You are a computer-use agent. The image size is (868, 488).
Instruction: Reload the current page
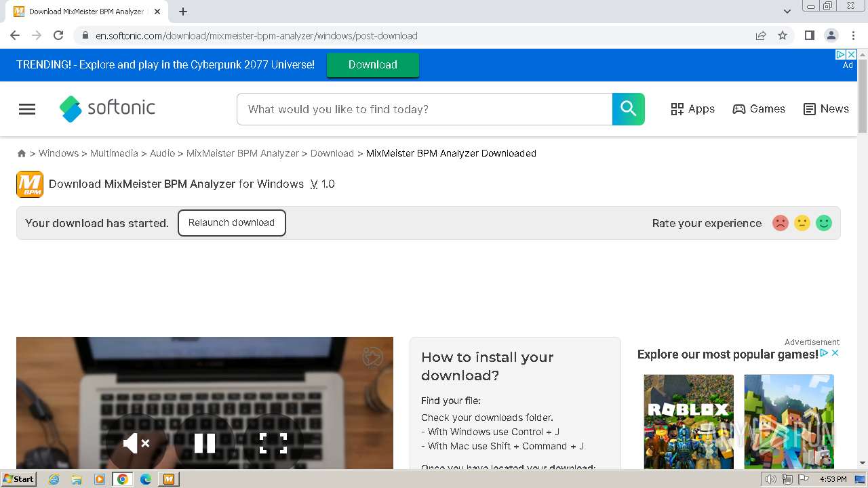[58, 35]
